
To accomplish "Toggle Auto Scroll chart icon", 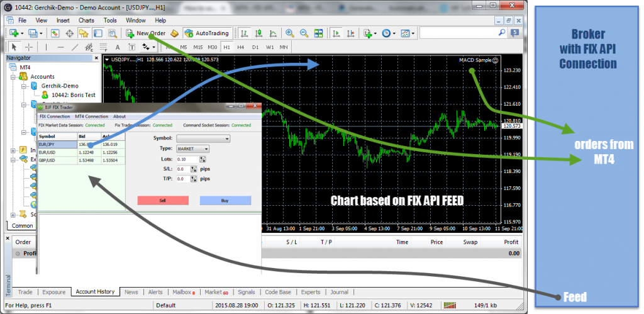I will pos(336,33).
